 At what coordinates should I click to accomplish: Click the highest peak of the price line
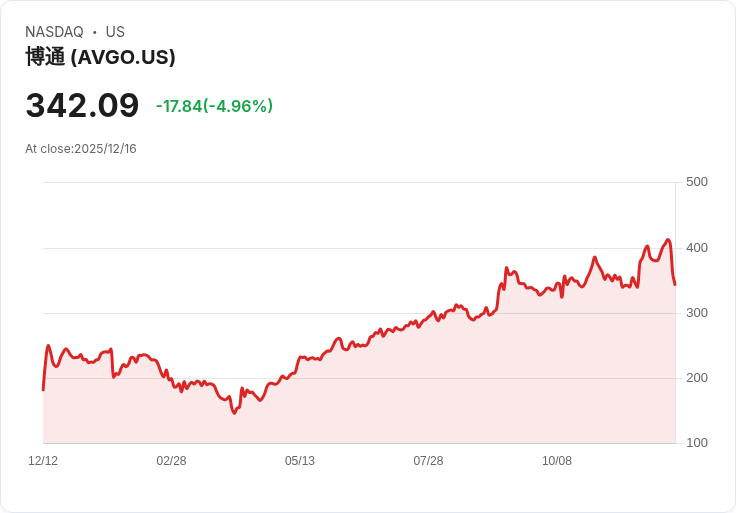tap(668, 240)
